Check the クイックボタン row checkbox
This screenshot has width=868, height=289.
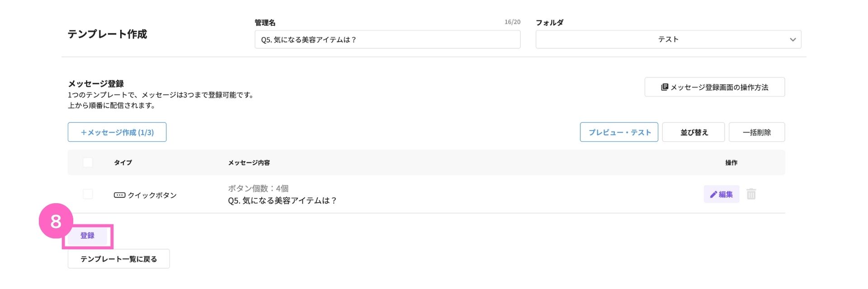point(88,194)
